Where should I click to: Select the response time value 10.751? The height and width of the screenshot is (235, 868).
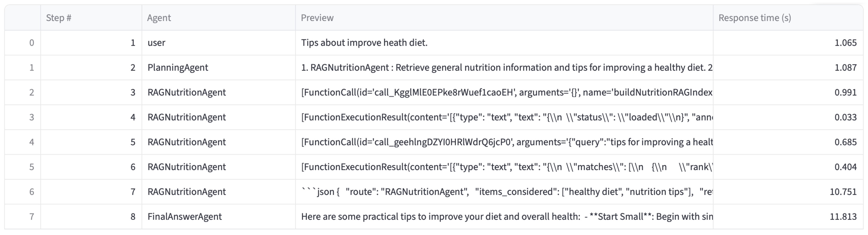[x=843, y=192]
